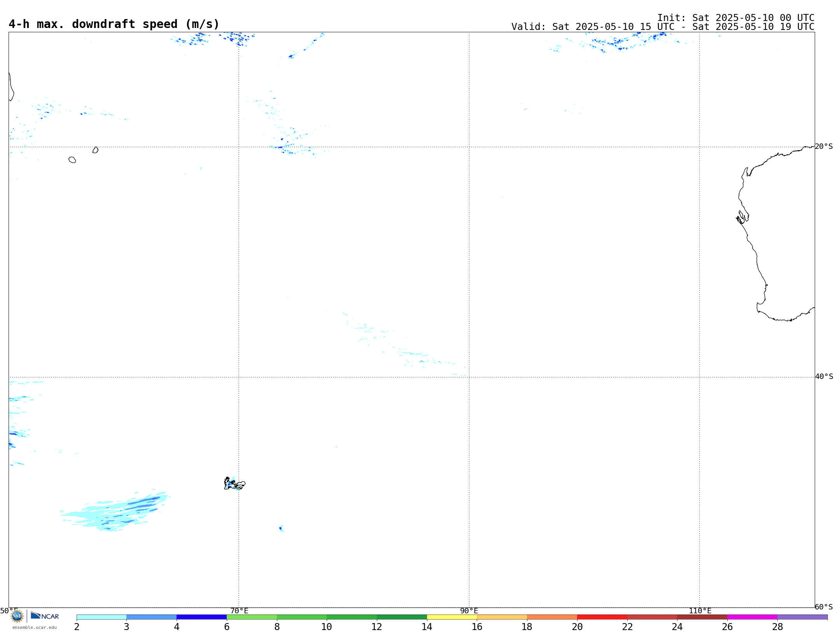Click the medium blue 3–4 m/s swatch
The width and height of the screenshot is (840, 632).
[152, 617]
